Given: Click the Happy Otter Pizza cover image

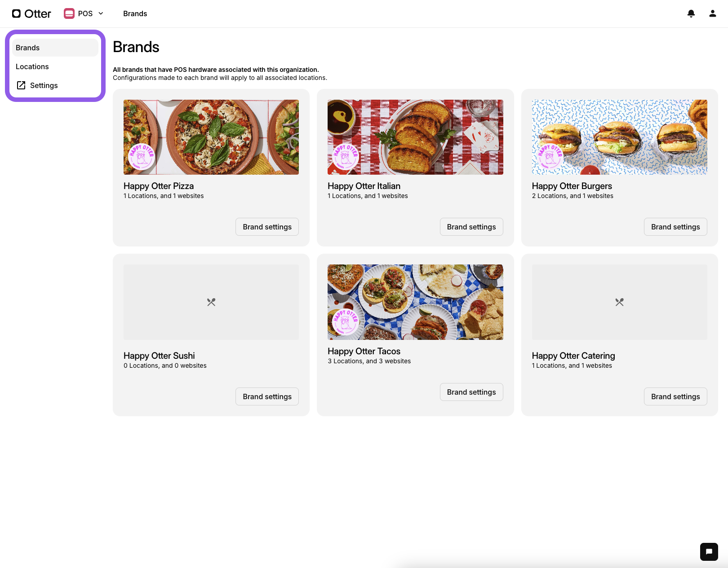Looking at the screenshot, I should click(x=211, y=137).
